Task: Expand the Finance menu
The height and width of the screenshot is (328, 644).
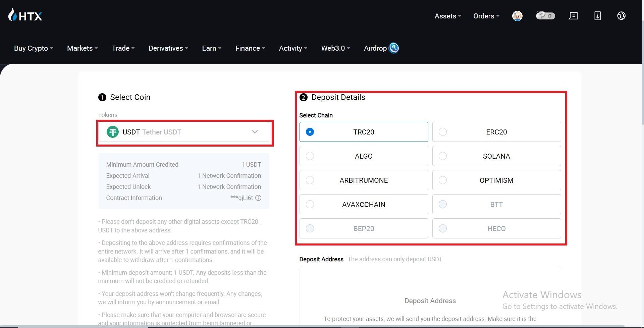Action: coord(250,48)
